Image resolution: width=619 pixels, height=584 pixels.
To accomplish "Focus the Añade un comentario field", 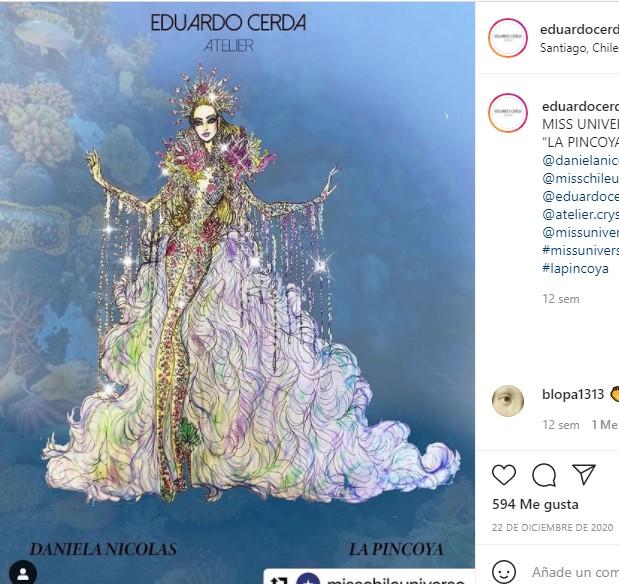I will [575, 572].
